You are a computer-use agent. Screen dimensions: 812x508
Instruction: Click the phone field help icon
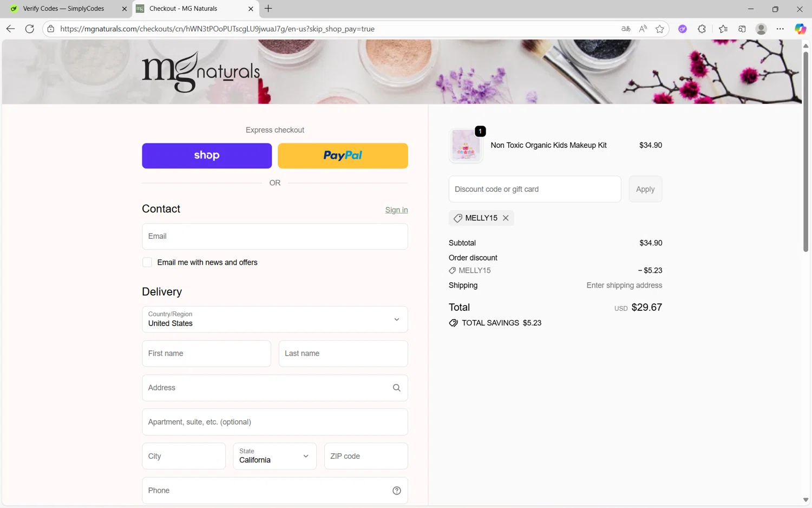tap(397, 491)
